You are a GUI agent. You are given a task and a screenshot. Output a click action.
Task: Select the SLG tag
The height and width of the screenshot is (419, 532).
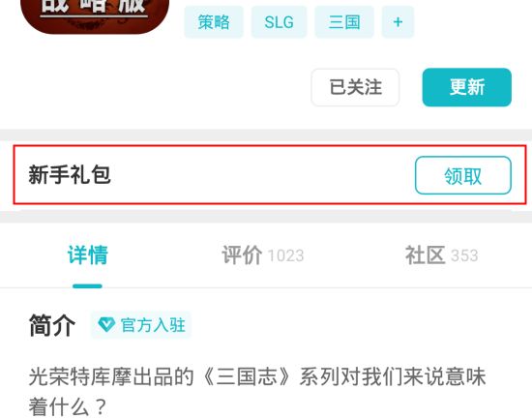pos(279,22)
